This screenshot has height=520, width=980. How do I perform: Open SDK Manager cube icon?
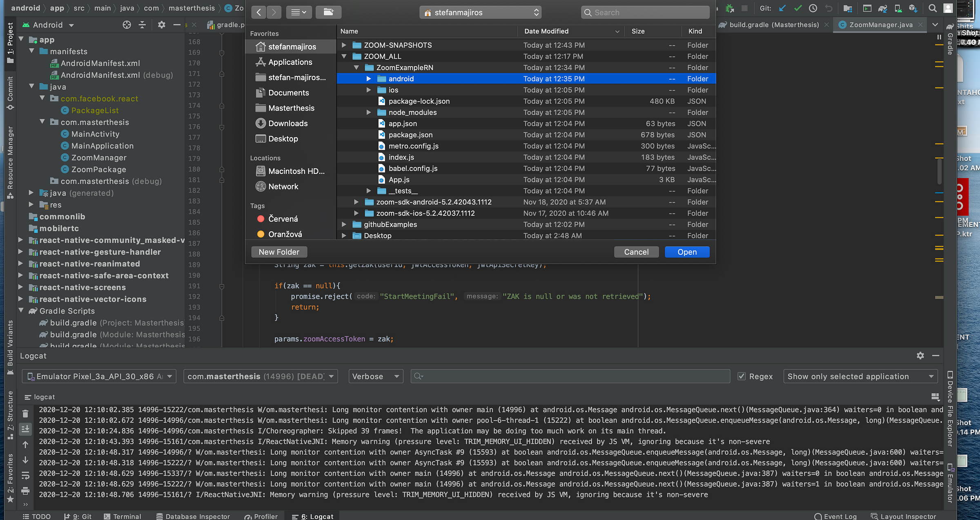[913, 8]
